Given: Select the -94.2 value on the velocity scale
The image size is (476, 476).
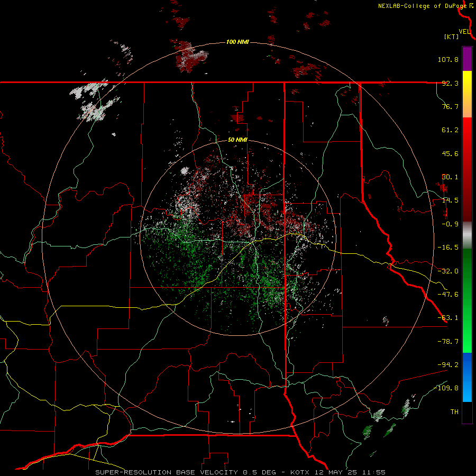Looking at the screenshot, I should 448,364.
